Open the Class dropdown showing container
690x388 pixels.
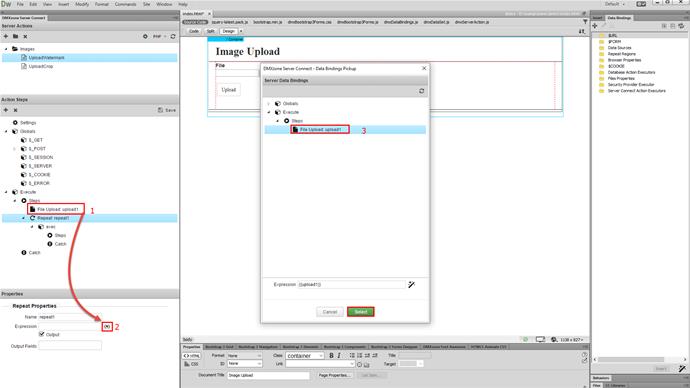point(305,355)
